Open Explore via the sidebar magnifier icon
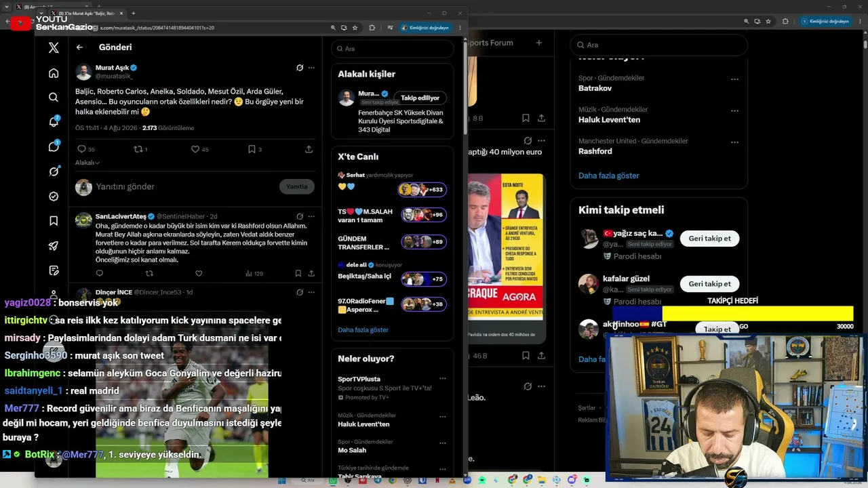The height and width of the screenshot is (488, 868). click(x=54, y=98)
